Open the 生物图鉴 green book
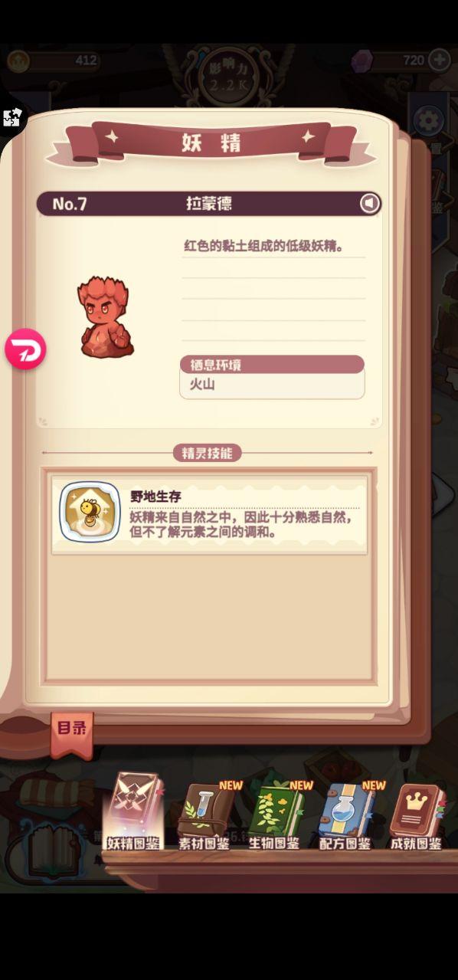 tap(274, 815)
